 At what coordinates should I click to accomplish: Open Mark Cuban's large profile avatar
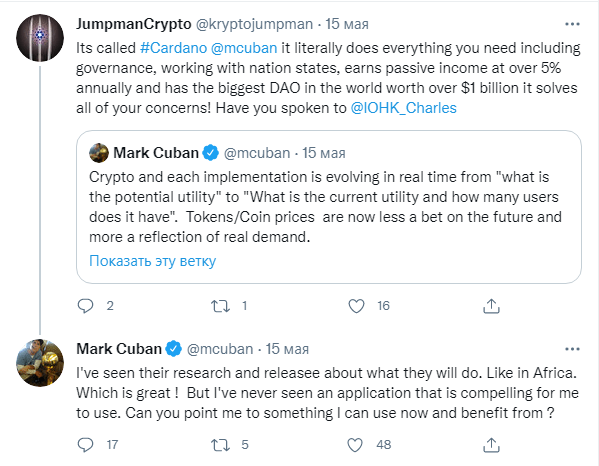point(40,363)
